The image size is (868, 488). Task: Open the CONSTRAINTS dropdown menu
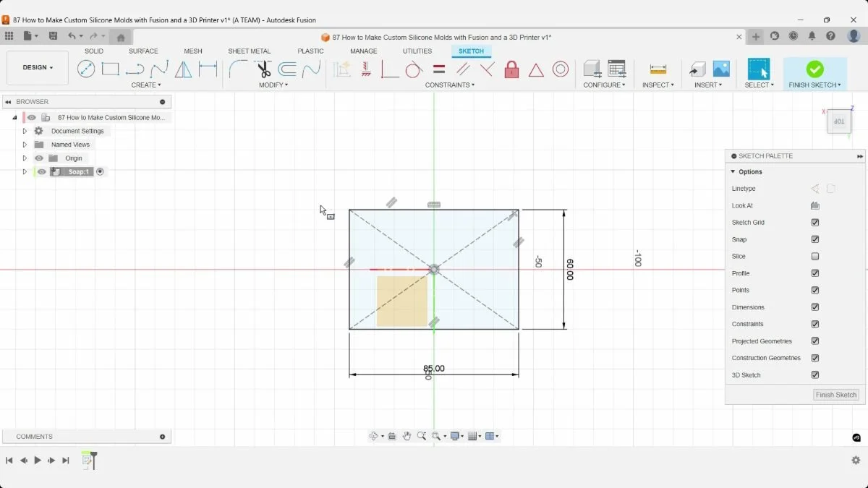[x=450, y=85]
